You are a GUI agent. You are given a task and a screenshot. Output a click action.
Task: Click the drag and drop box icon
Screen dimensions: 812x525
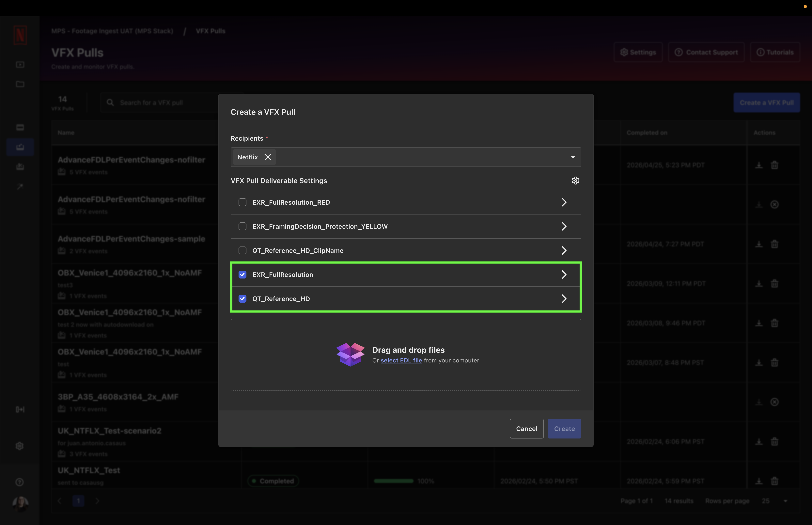(350, 355)
